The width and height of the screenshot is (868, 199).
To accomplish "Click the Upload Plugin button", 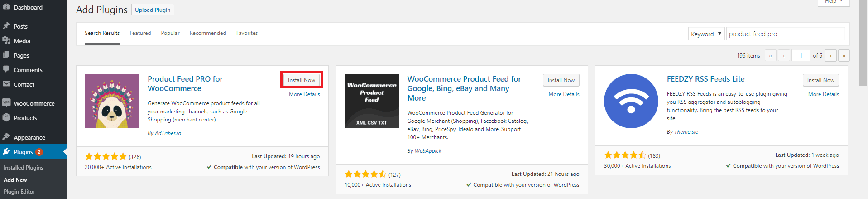I will [153, 10].
